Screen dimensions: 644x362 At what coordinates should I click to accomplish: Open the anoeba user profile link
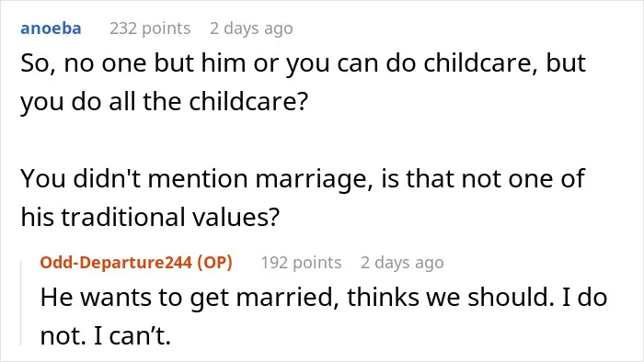[x=51, y=28]
